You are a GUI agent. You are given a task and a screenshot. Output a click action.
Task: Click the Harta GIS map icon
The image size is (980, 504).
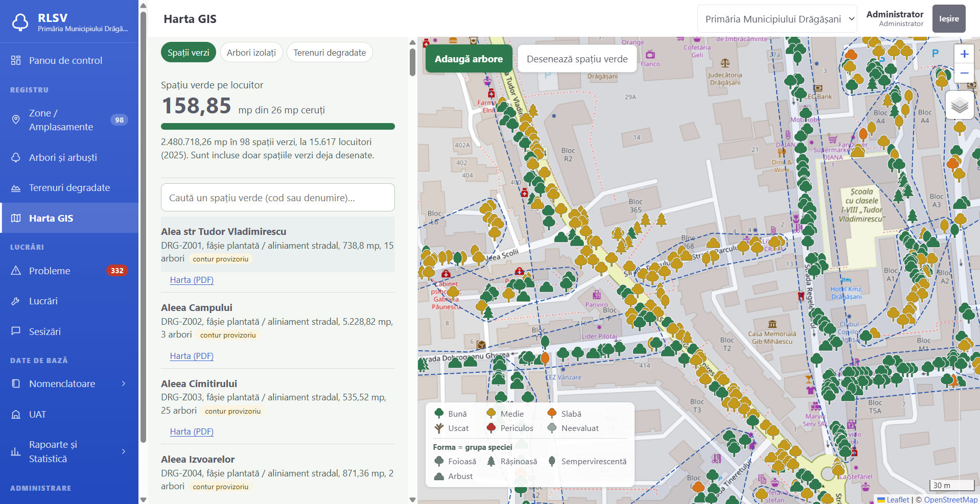coord(16,218)
